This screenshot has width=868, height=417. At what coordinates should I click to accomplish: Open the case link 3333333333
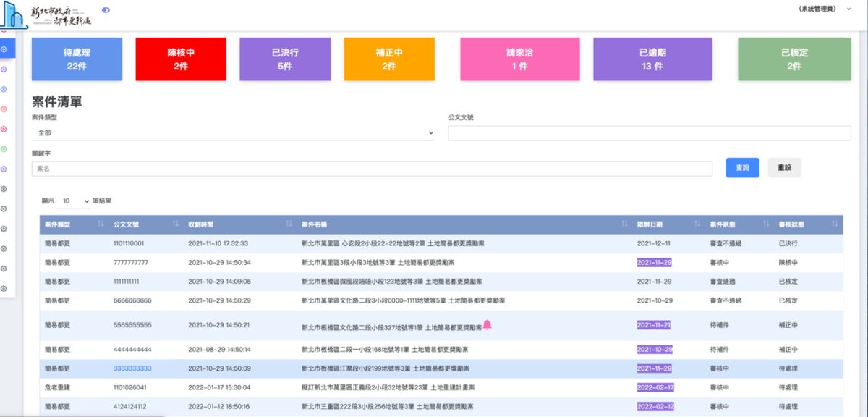click(x=132, y=368)
